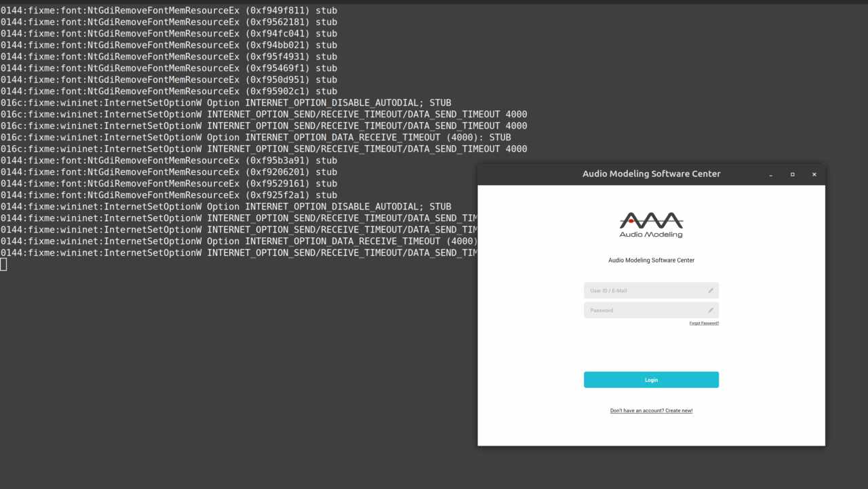Screen dimensions: 868x489
Task: Click terminal line containing 0xf9529161
Action: pyautogui.click(x=169, y=184)
